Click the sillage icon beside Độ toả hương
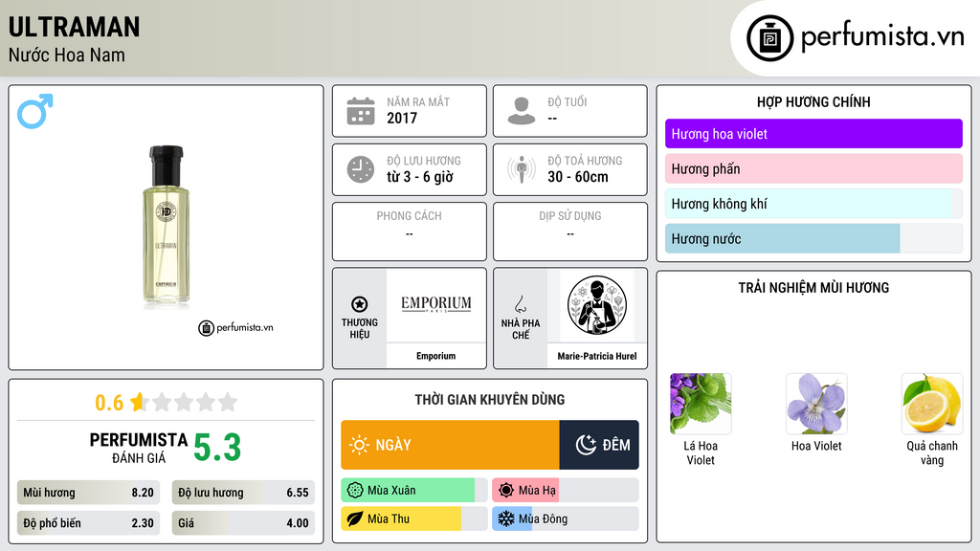Image resolution: width=980 pixels, height=551 pixels. tap(522, 169)
